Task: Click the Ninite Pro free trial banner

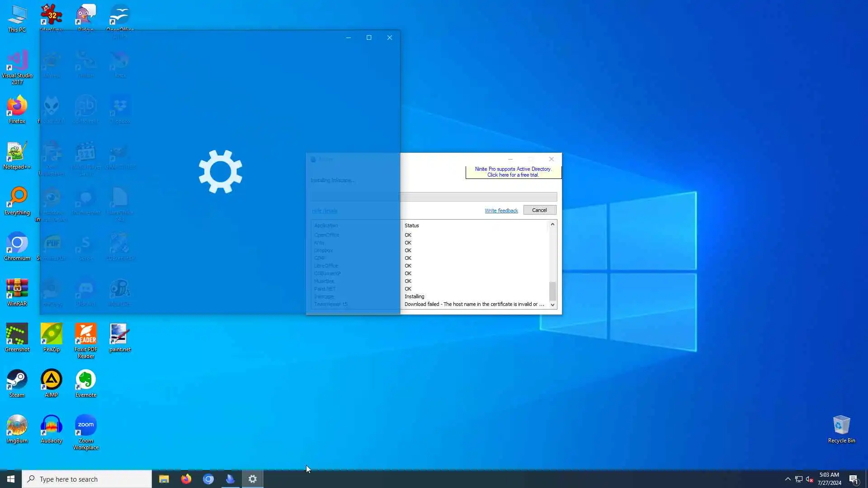Action: (x=513, y=172)
